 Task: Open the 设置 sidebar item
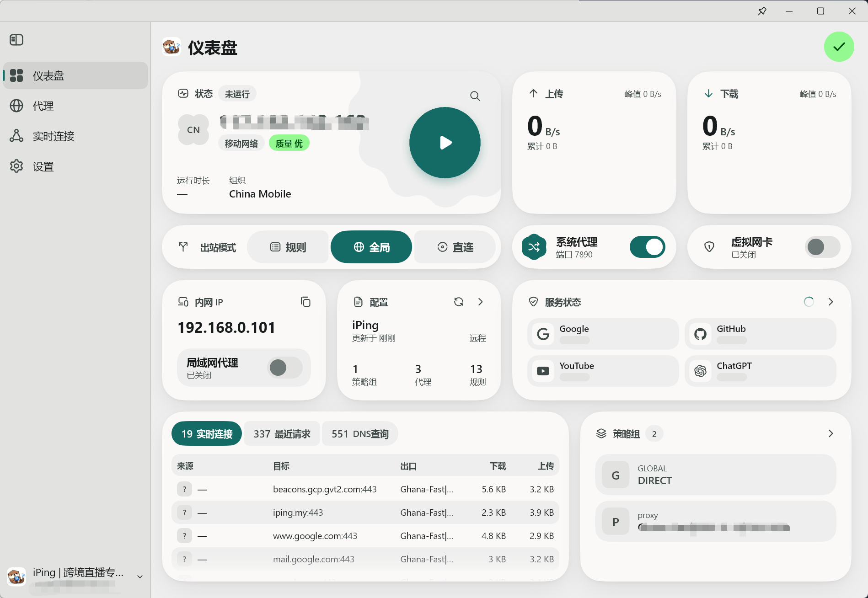75,166
